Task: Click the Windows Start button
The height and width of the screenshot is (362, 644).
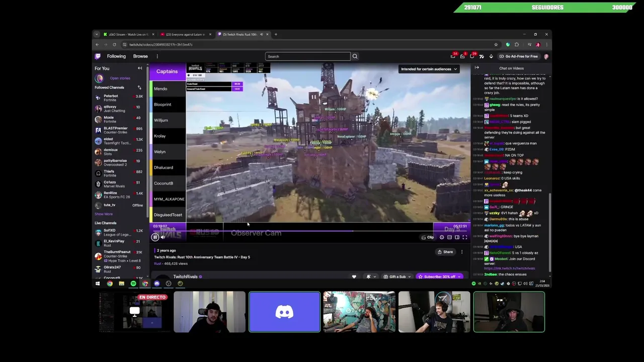Action: (98, 284)
